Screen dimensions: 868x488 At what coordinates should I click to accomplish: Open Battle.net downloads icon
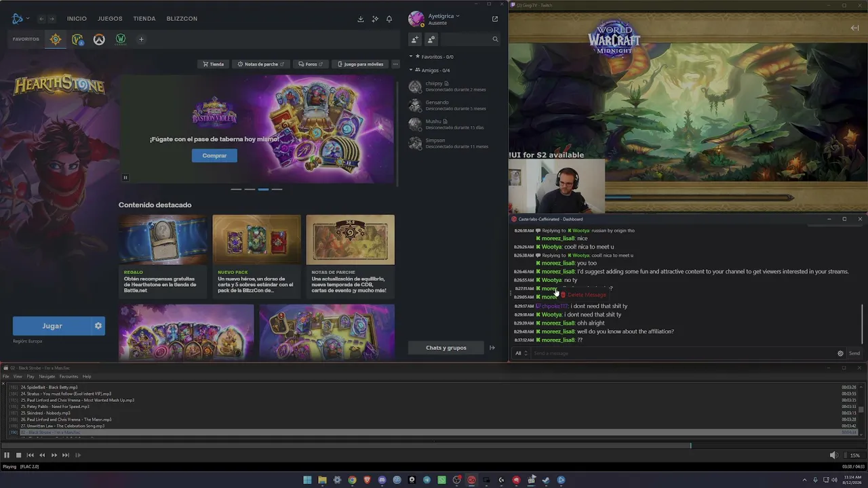coord(361,19)
